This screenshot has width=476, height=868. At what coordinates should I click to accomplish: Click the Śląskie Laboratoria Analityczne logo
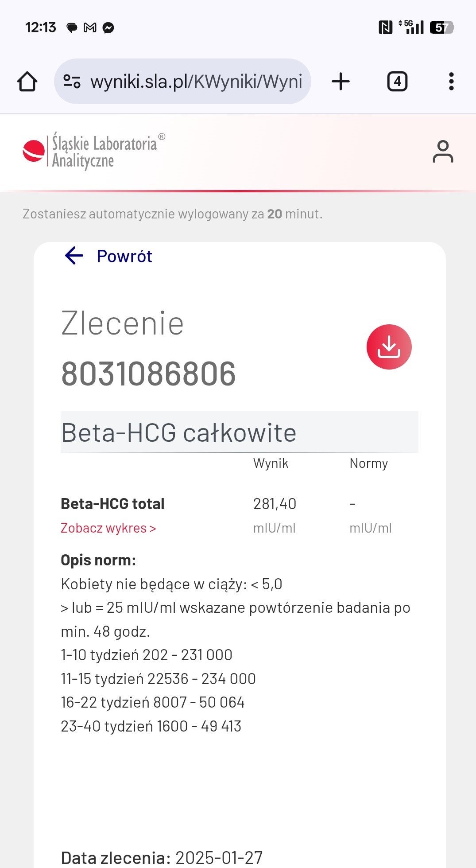point(94,152)
